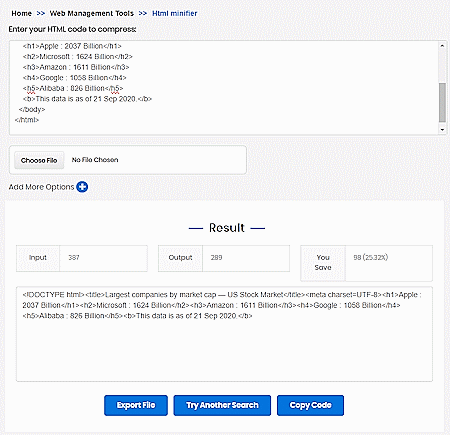450x435 pixels.
Task: Click the You Save label cell
Action: tap(323, 263)
